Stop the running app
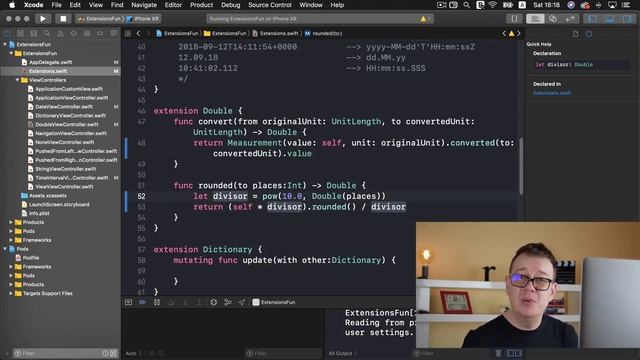Viewport: 640px width, 360px height. coord(63,19)
